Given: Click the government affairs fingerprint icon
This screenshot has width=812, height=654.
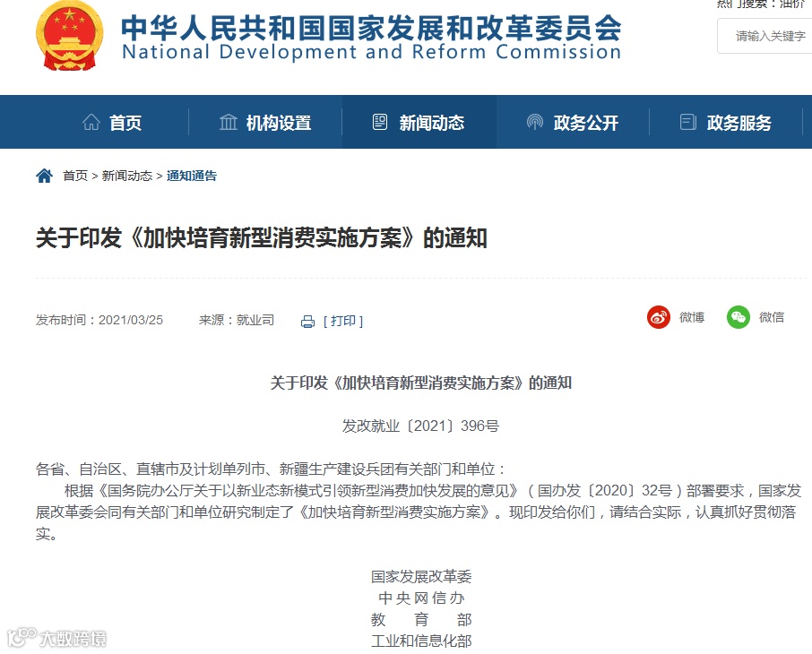Looking at the screenshot, I should coord(534,122).
